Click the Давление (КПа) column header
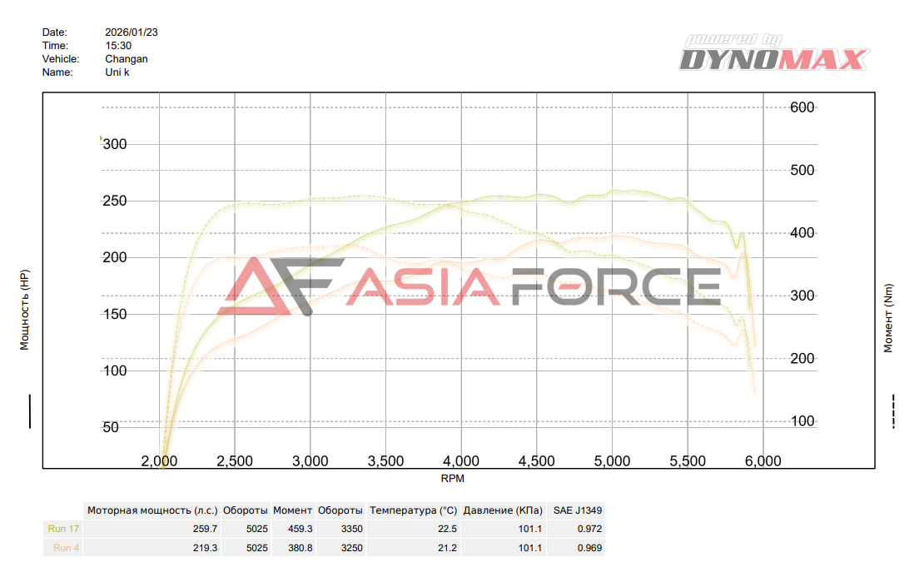Viewport: 924px width, 577px height. tap(503, 510)
